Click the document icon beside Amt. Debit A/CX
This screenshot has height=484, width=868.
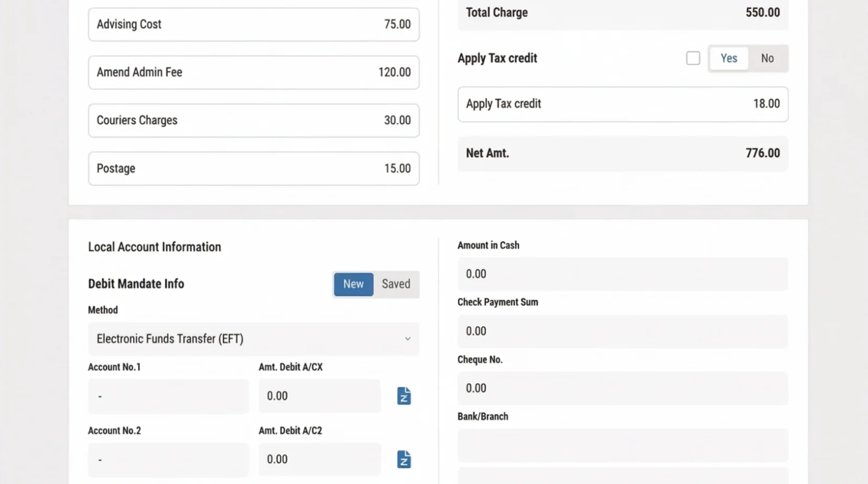[x=404, y=396]
